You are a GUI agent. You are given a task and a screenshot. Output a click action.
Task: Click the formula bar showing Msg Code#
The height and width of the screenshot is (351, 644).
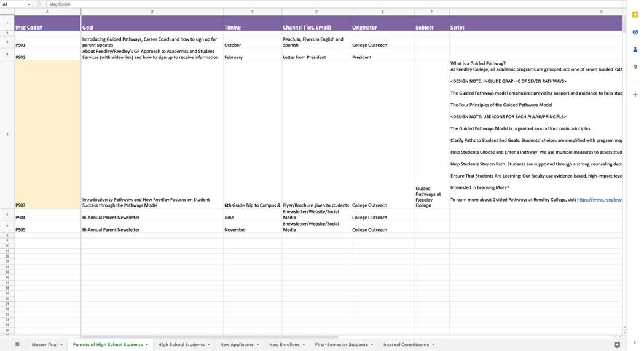tap(335, 4)
